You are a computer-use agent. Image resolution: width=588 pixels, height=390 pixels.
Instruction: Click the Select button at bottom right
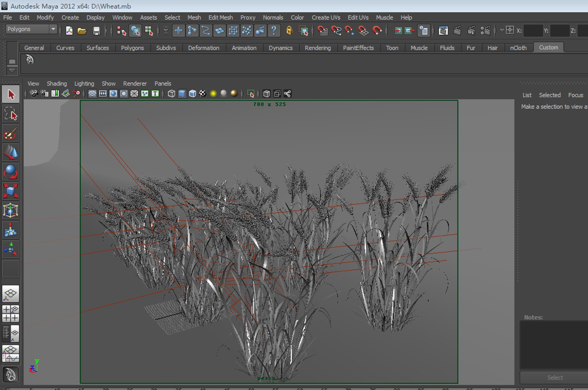(554, 377)
